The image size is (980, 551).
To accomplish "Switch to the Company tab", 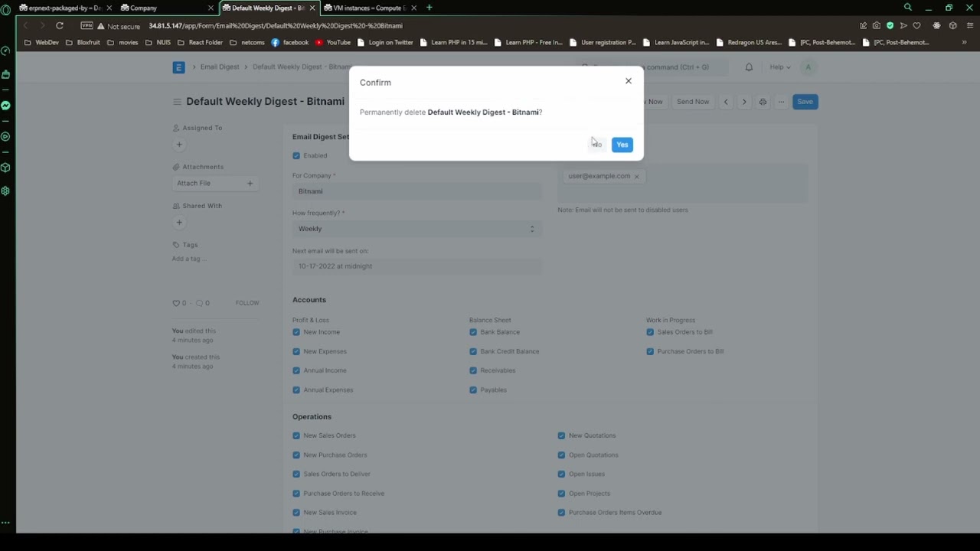I will (x=165, y=8).
